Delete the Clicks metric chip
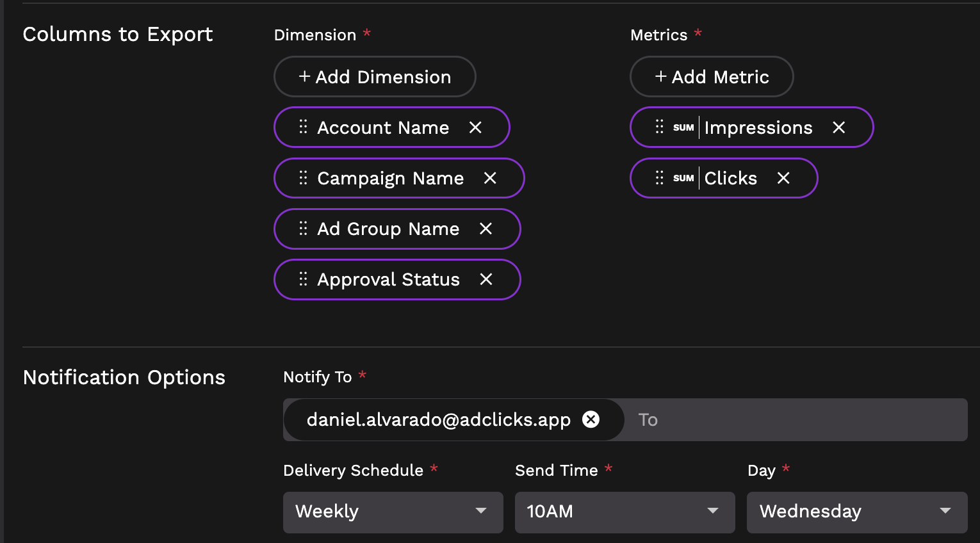 coord(783,178)
